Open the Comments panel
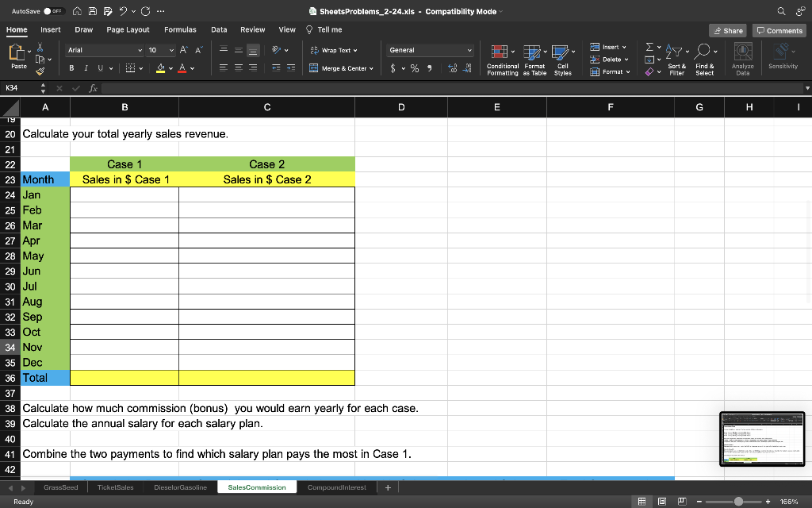Screen dimensions: 812x508 (778, 29)
